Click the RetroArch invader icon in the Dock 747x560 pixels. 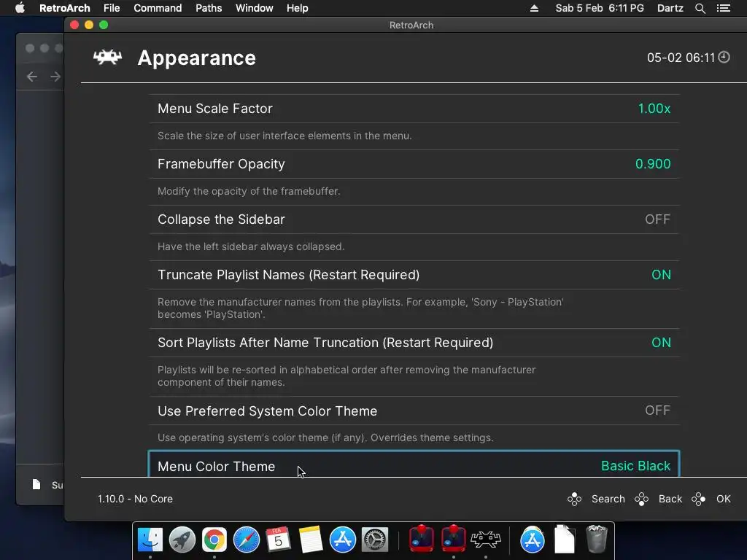(x=485, y=540)
